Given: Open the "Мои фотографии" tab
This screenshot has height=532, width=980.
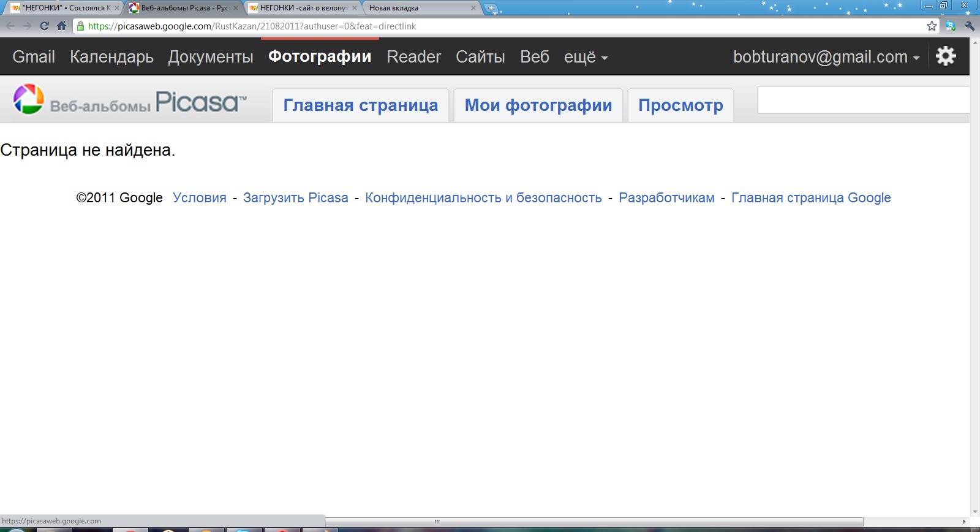Looking at the screenshot, I should [538, 105].
